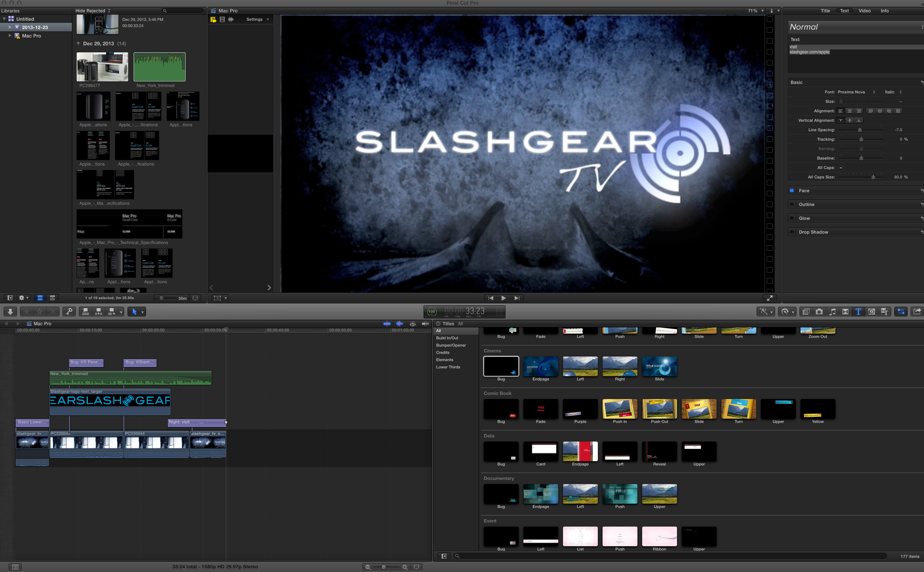Open the Keyword Editor key icon
This screenshot has height=572, width=924.
pos(69,312)
